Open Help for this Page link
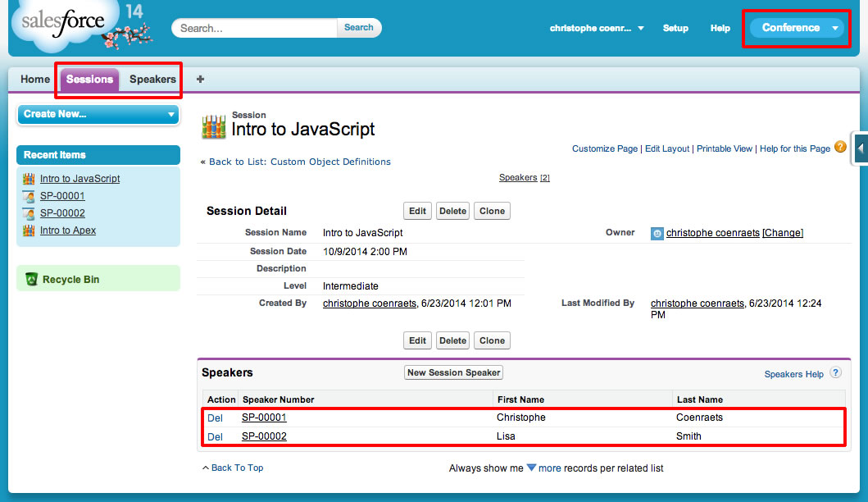 click(795, 148)
